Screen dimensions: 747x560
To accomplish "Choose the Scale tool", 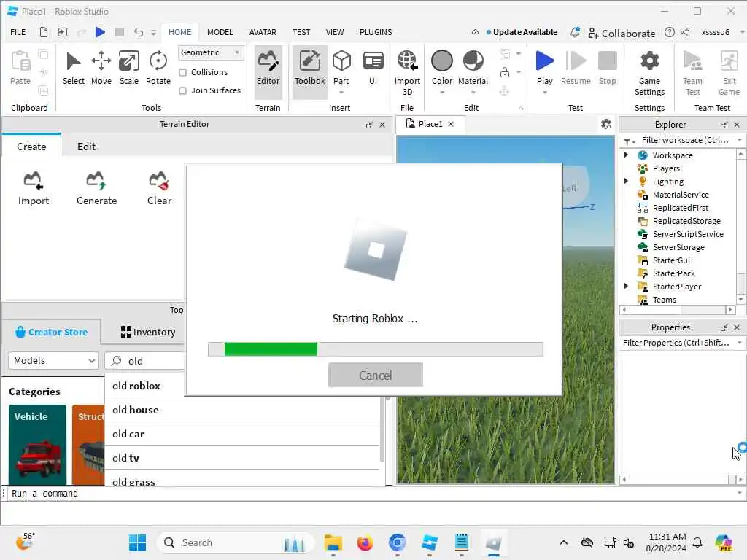I will 128,69.
